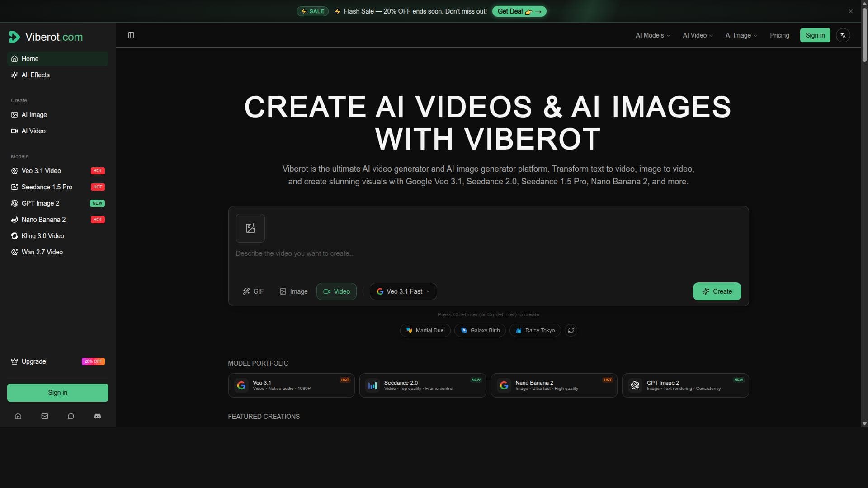Select Wan 2.7 Video in sidebar
This screenshot has height=488, width=868.
coord(58,252)
